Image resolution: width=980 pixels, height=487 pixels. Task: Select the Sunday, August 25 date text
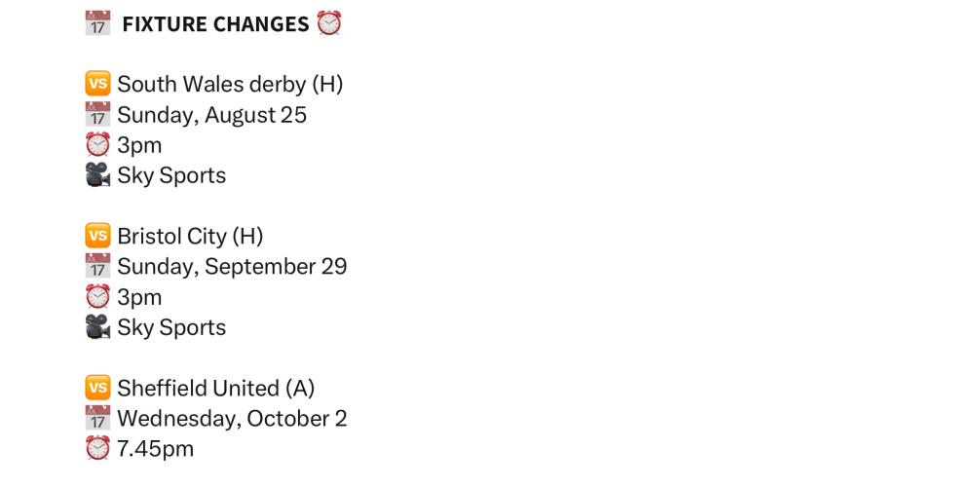[211, 115]
